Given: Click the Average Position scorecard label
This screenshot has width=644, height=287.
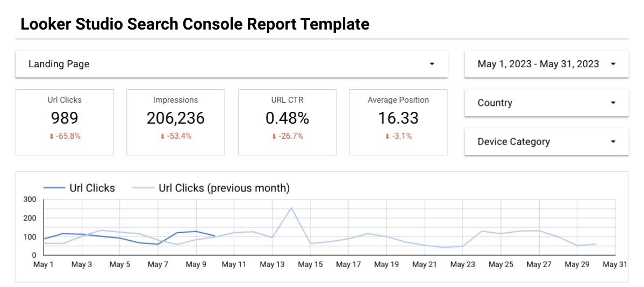Looking at the screenshot, I should tap(398, 100).
